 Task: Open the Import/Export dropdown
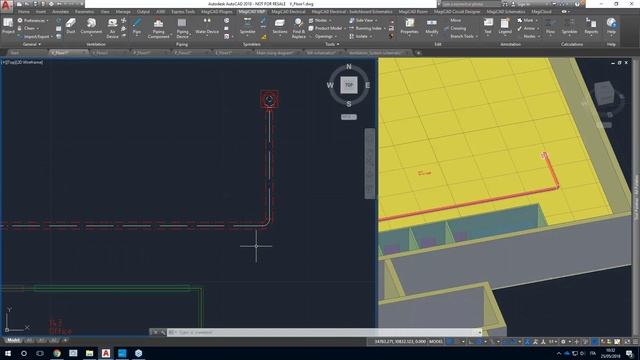pyautogui.click(x=36, y=36)
